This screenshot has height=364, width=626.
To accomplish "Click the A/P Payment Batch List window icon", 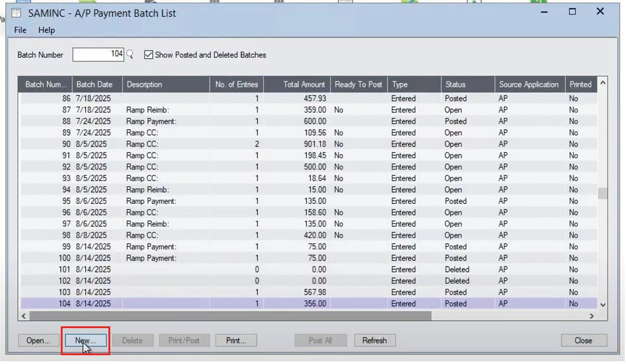I will click(x=16, y=13).
